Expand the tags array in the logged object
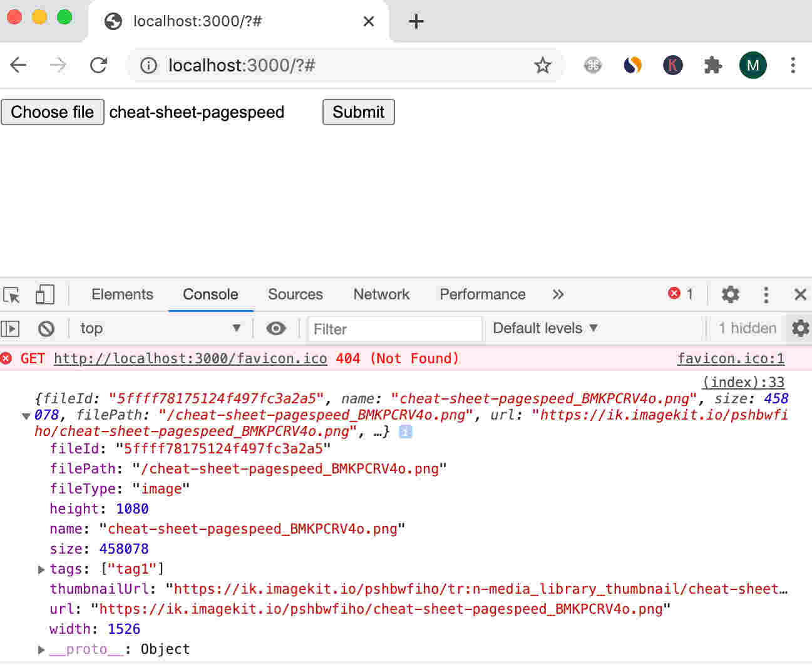This screenshot has width=812, height=667. coord(41,569)
